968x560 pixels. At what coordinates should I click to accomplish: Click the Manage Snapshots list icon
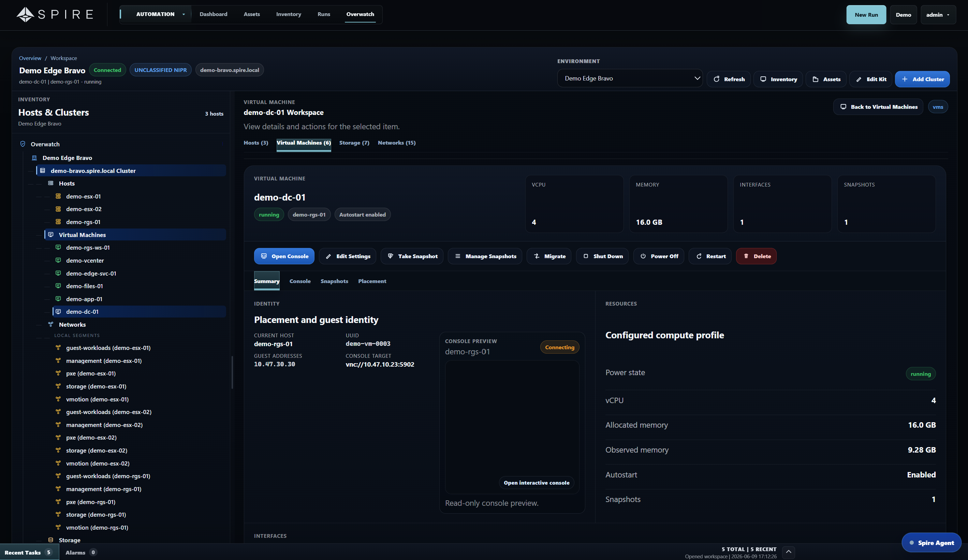pos(458,256)
